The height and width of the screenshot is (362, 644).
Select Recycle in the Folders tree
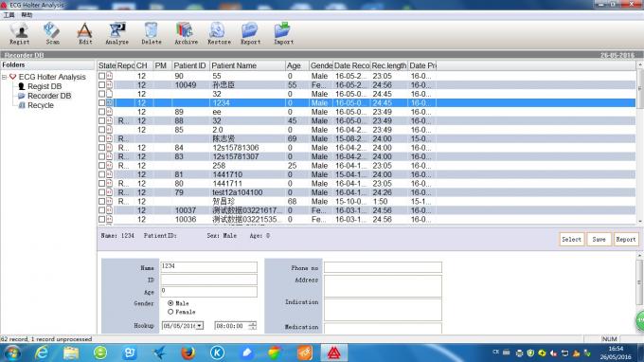(x=40, y=105)
